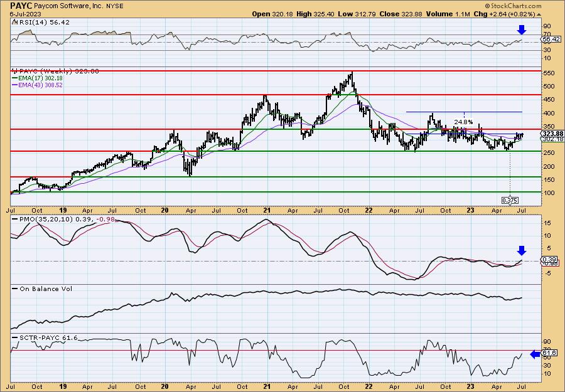Click the 150 price axis label

click(x=548, y=179)
